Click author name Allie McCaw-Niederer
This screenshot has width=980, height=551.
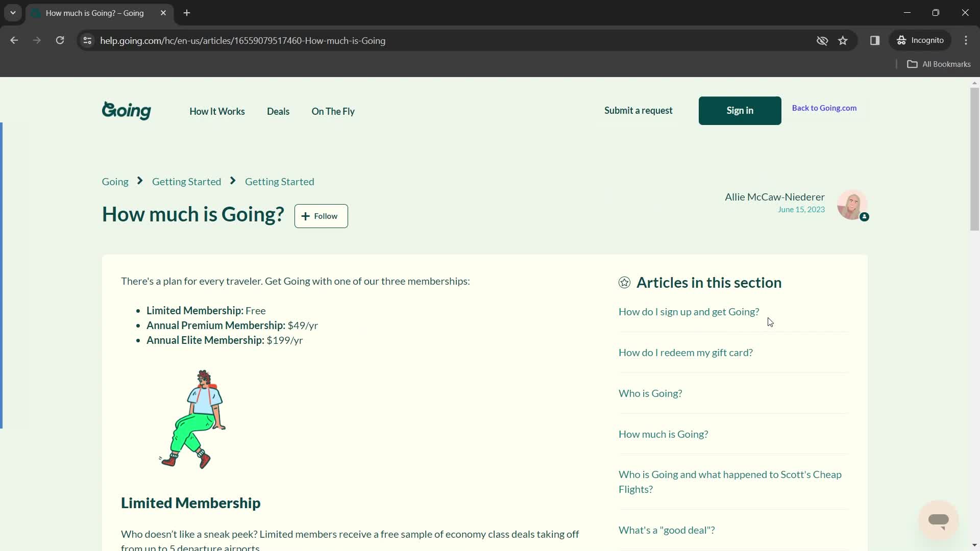pos(774,197)
